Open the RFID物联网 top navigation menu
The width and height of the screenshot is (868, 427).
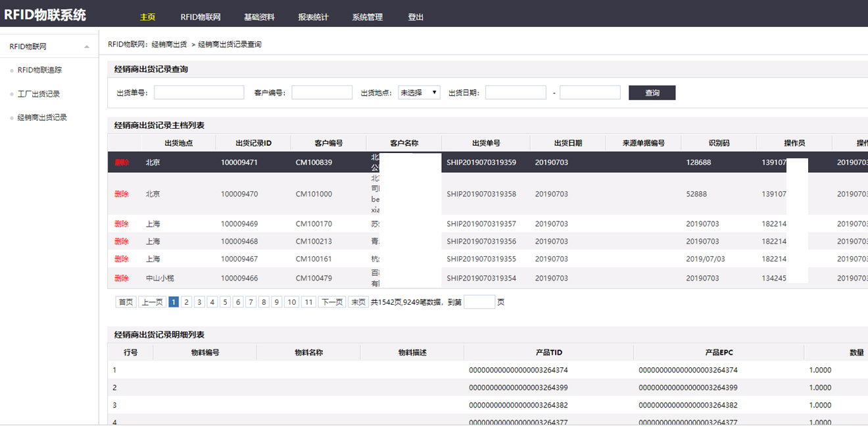[200, 17]
